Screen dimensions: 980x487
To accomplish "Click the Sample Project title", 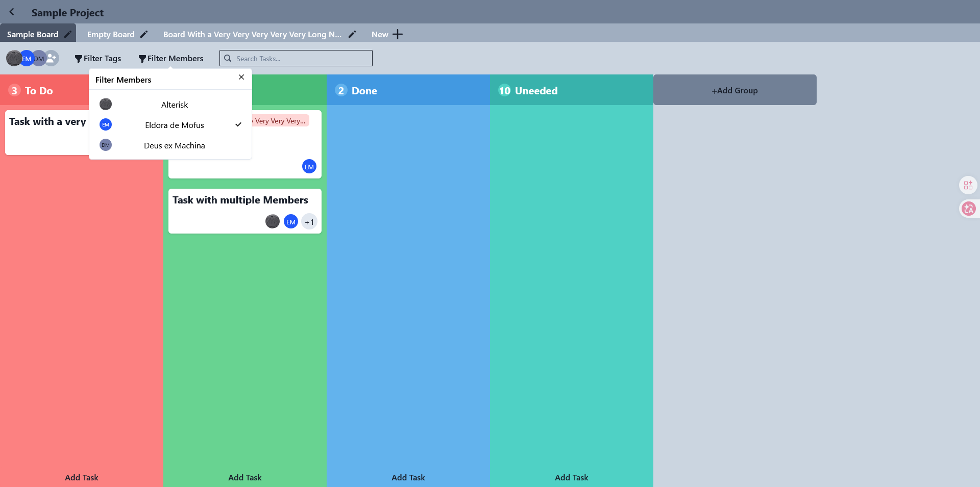I will coord(67,13).
